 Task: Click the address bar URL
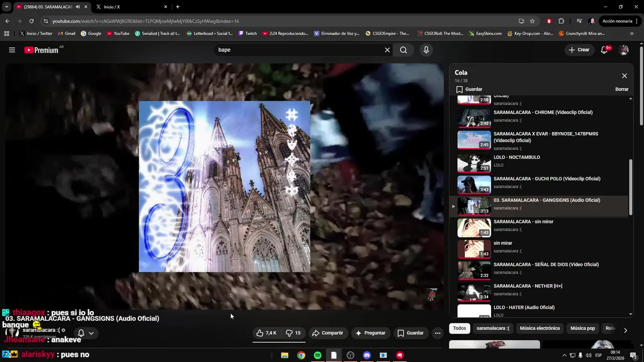[x=146, y=21]
